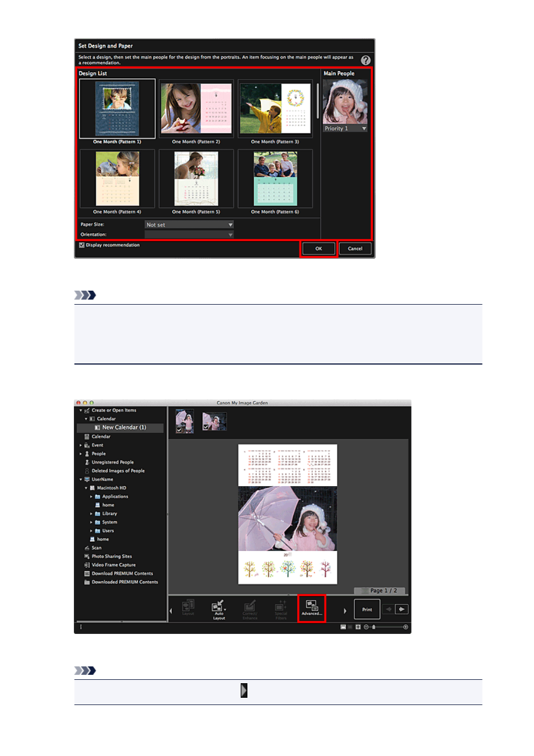Go to previous page arrow
534x756 pixels.
click(x=388, y=609)
